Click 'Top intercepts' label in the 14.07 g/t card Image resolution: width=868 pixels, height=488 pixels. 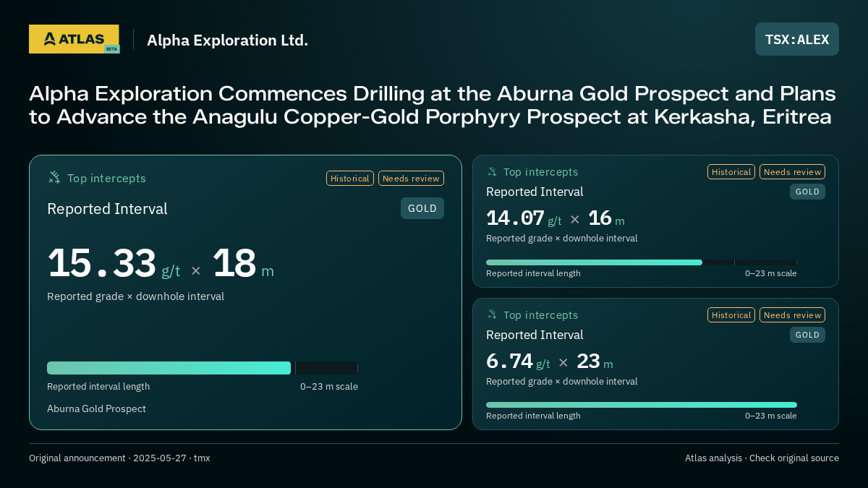(x=540, y=172)
